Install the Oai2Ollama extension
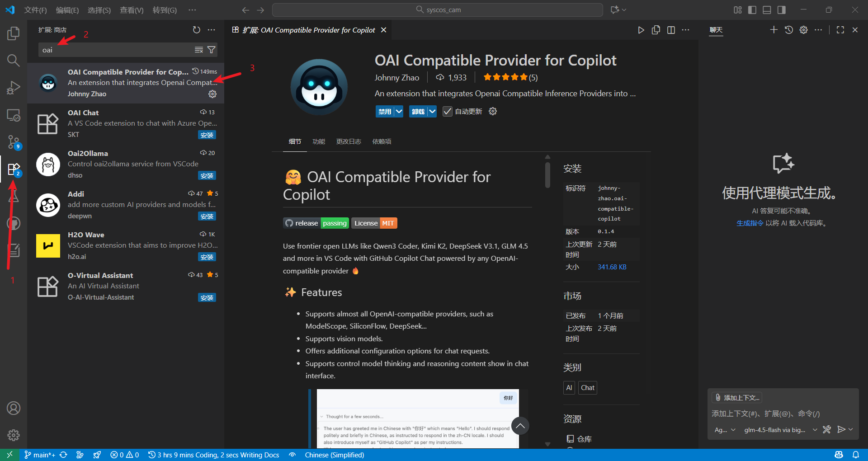Viewport: 868px width, 461px height. (x=207, y=175)
